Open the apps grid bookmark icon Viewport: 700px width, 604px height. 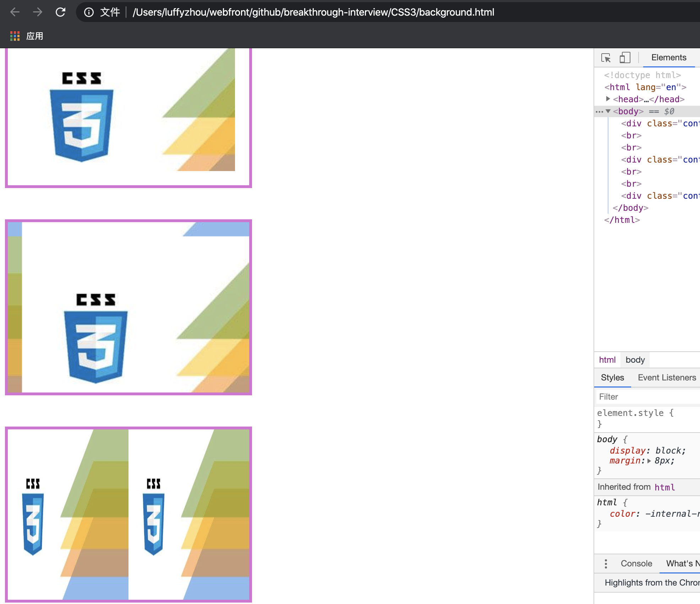15,36
